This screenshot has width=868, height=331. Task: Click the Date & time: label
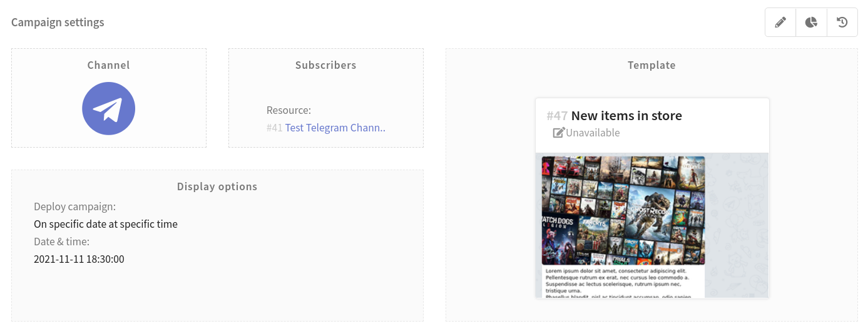tap(62, 242)
